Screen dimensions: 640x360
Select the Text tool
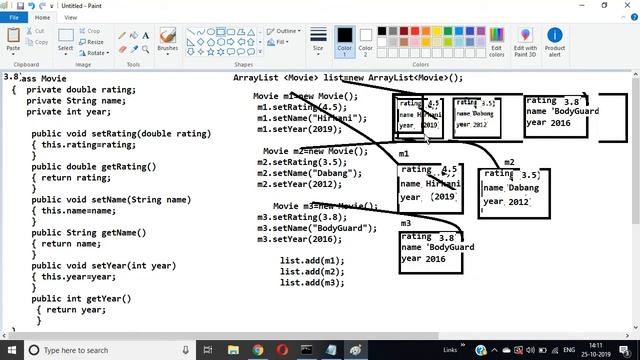(x=146, y=36)
